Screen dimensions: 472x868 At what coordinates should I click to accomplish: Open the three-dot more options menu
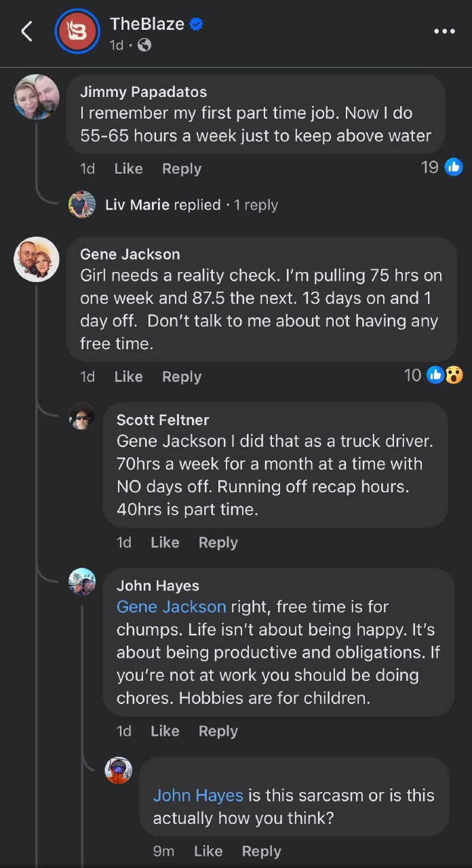click(444, 31)
